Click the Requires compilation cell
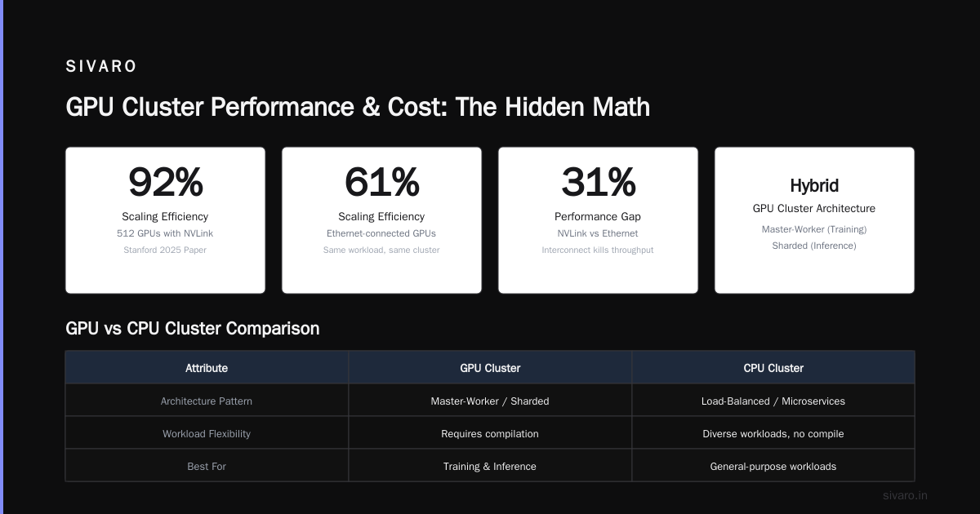This screenshot has height=514, width=980. 490,433
